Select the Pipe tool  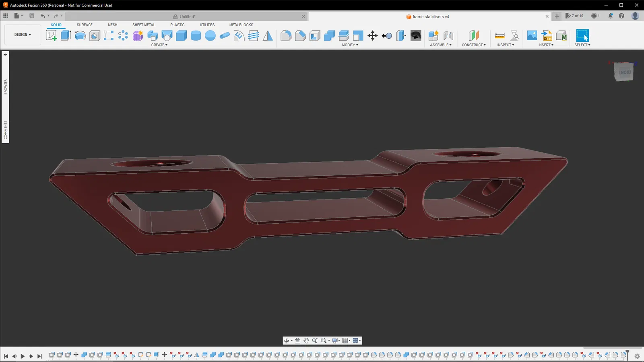pyautogui.click(x=225, y=35)
